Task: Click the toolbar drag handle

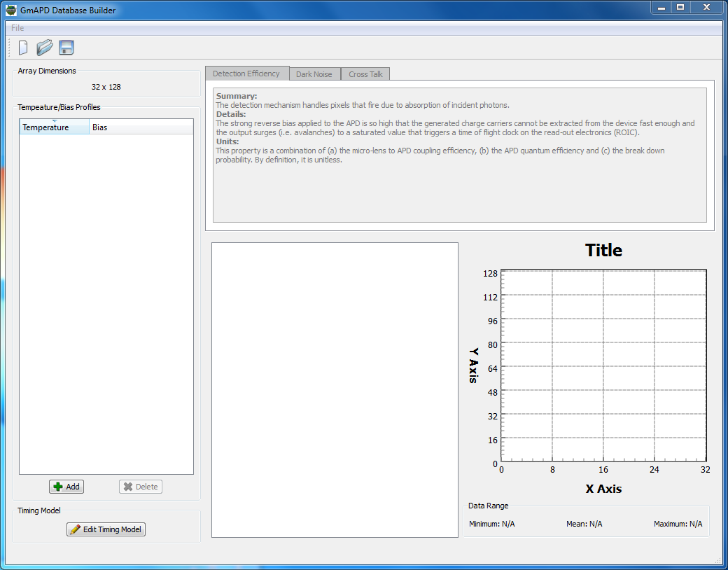Action: point(10,48)
